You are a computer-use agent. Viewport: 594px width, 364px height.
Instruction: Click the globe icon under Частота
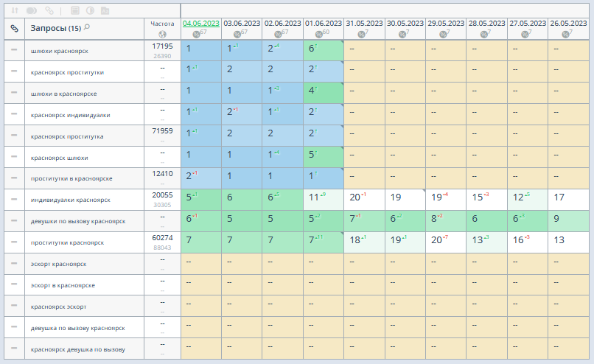point(162,34)
